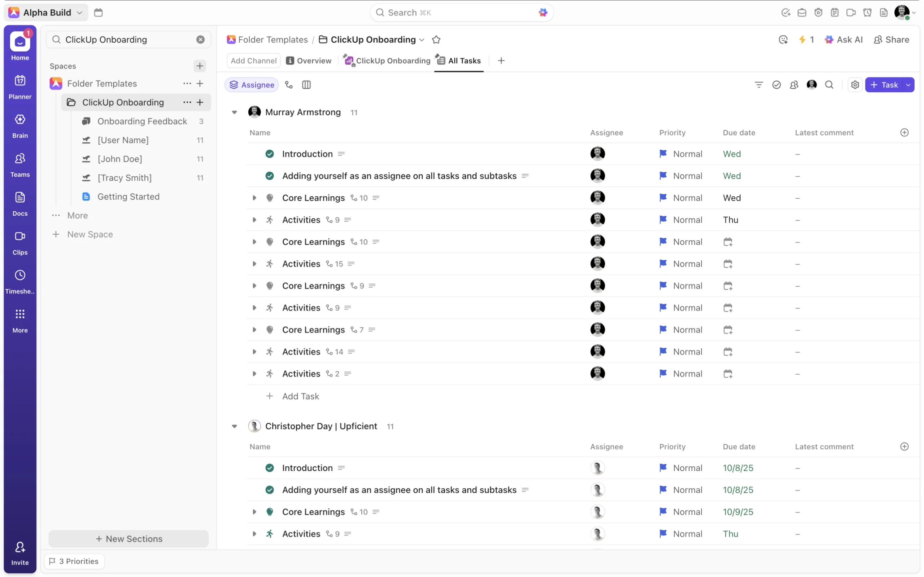Switch to the Overview tab
Image resolution: width=924 pixels, height=577 pixels.
point(309,61)
